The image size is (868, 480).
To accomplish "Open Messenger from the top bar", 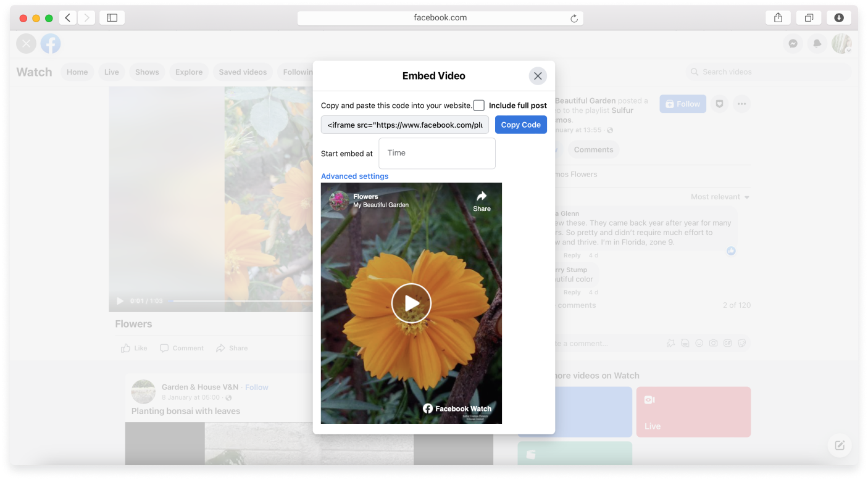I will pyautogui.click(x=793, y=44).
